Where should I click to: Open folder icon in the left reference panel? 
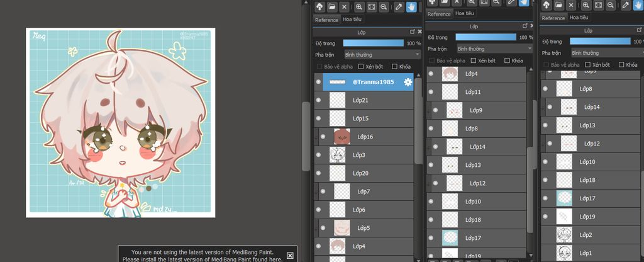click(x=332, y=6)
